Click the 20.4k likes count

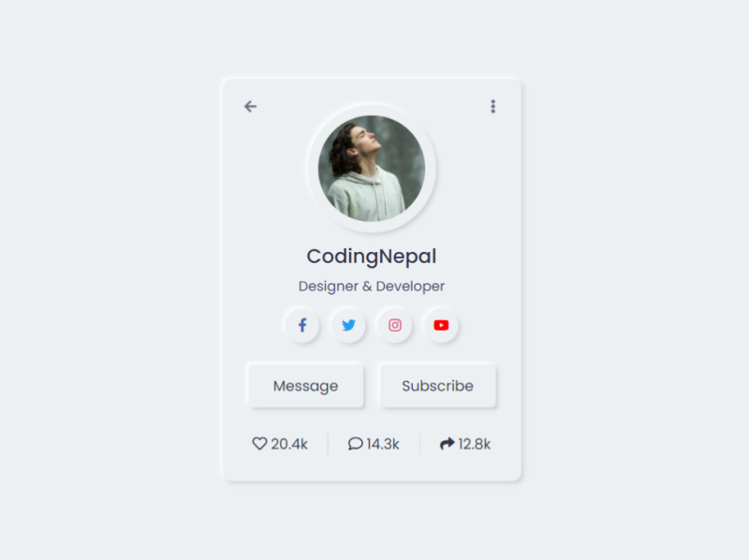point(289,444)
